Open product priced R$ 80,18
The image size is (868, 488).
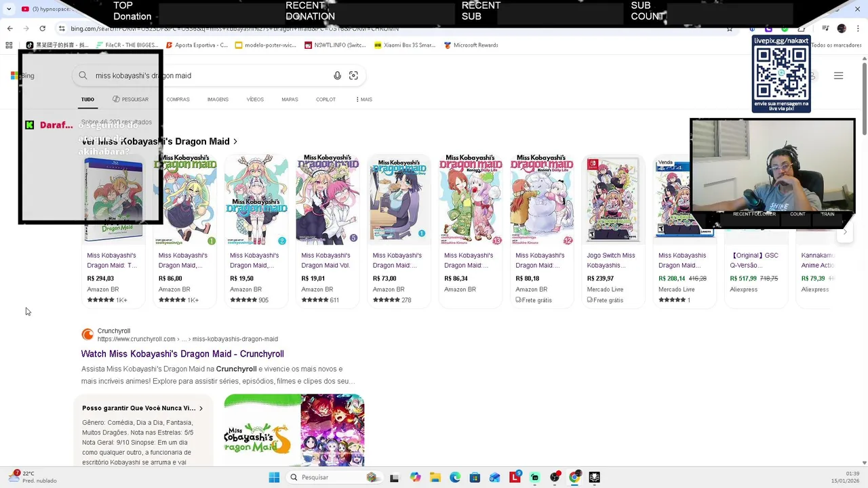click(x=542, y=230)
